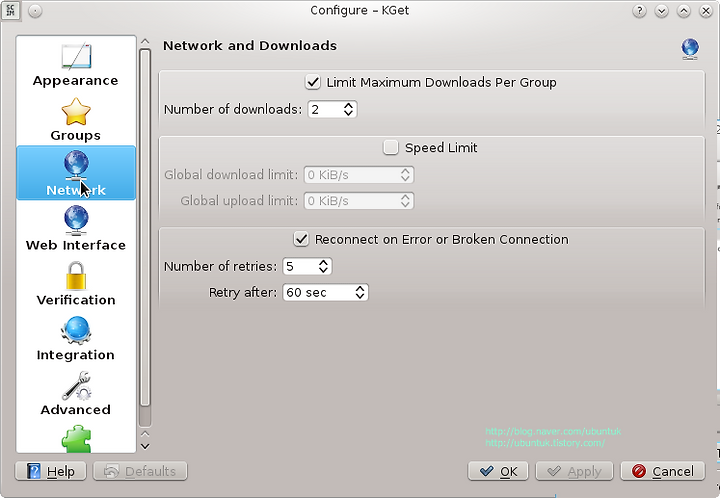Open the Integration settings page
Viewport: 720px width, 498px height.
click(x=76, y=339)
